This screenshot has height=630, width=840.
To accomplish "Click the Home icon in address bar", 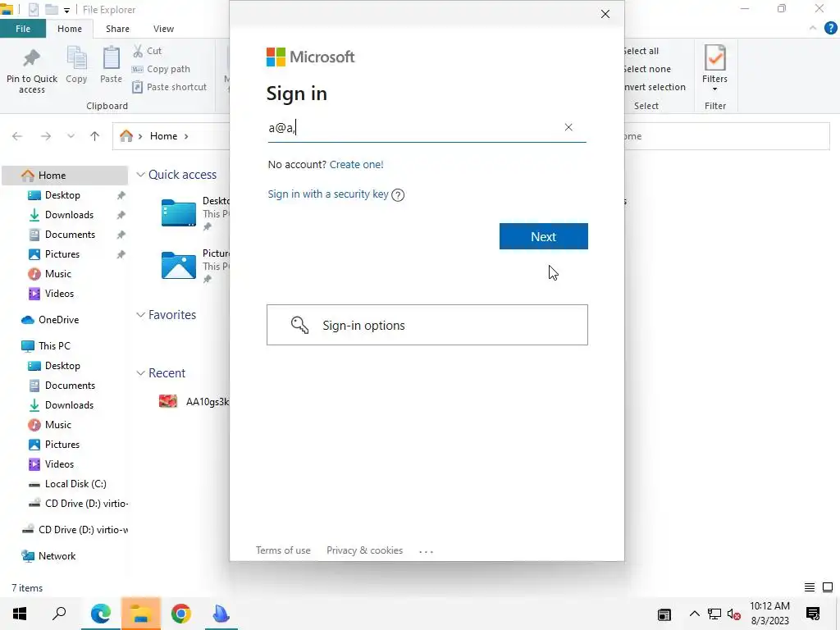I will pyautogui.click(x=126, y=136).
